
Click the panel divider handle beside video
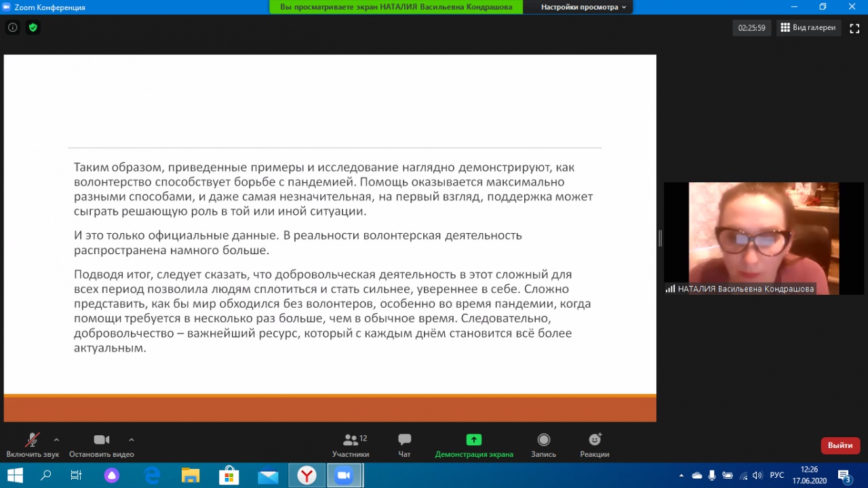click(660, 238)
